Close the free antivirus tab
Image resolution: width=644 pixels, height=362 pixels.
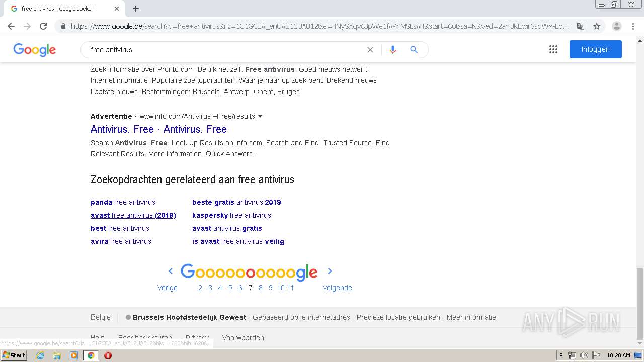pos(117,9)
